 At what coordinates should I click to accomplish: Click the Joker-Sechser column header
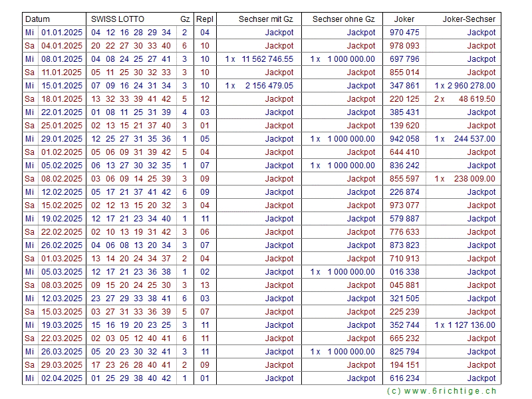point(469,19)
